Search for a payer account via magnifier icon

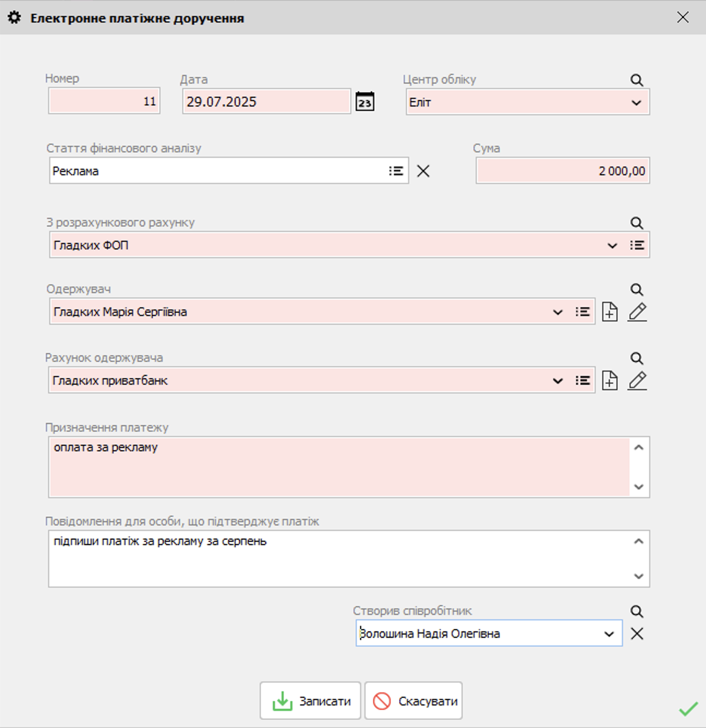pyautogui.click(x=636, y=223)
